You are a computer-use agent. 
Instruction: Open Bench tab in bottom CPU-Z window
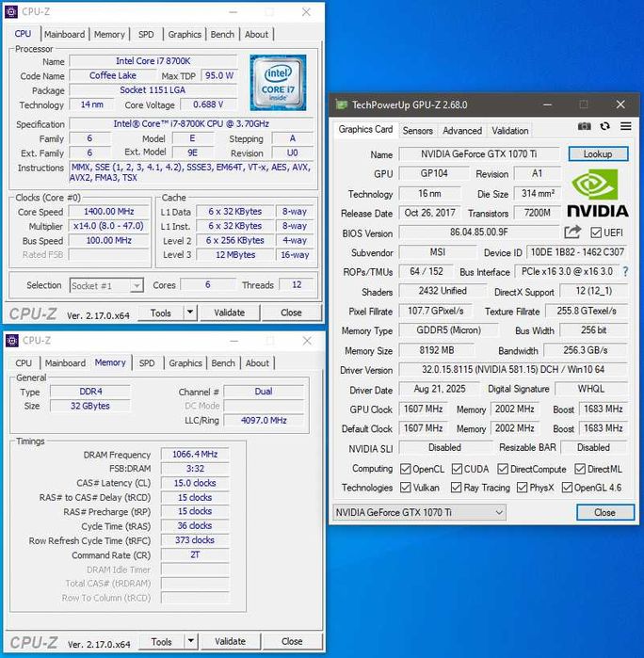pyautogui.click(x=223, y=363)
